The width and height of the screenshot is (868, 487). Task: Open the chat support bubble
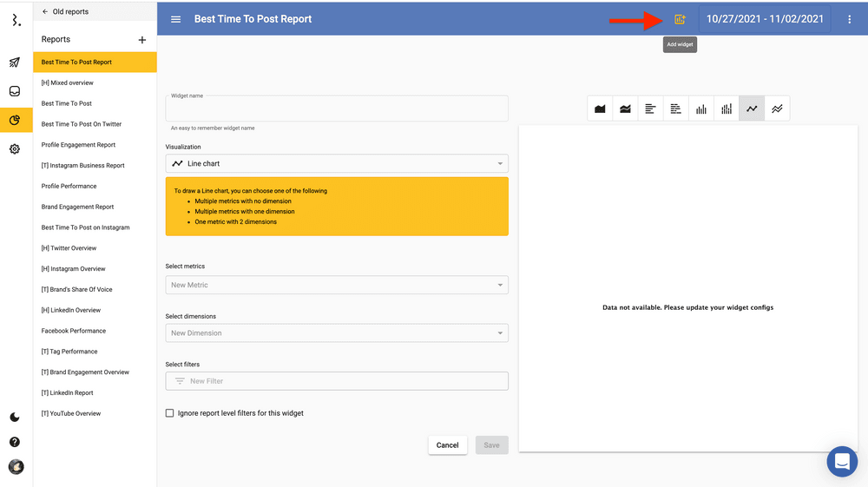[841, 462]
